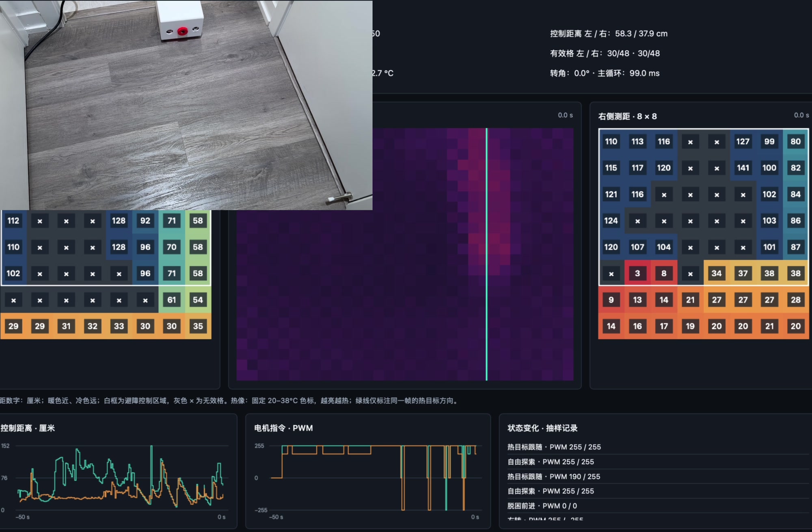Click the cell showing 92 in left grid

pos(145,221)
